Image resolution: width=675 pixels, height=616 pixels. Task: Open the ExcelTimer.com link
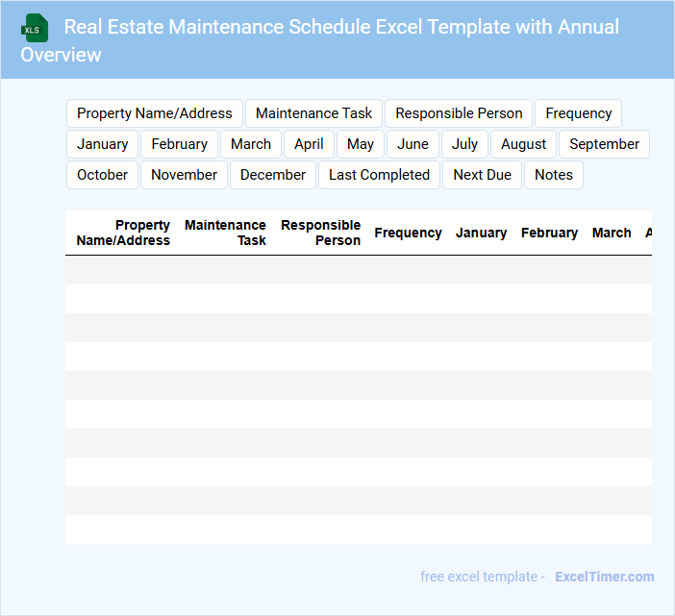click(x=605, y=577)
